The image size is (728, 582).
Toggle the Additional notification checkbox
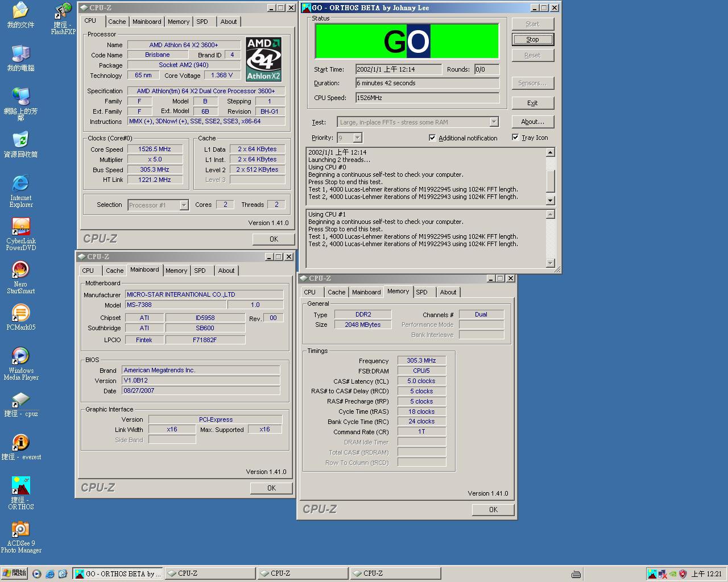432,138
